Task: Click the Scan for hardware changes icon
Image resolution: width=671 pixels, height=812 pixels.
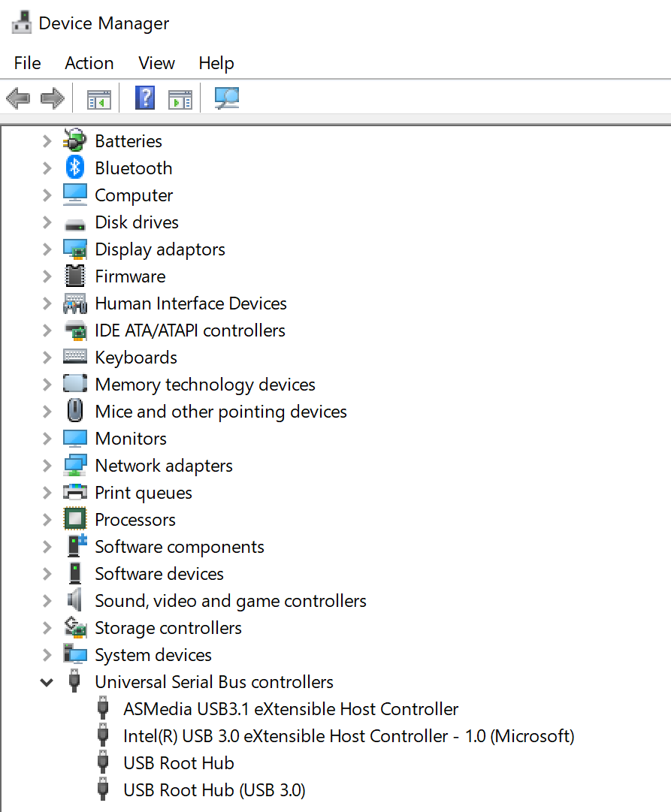Action: click(x=226, y=98)
